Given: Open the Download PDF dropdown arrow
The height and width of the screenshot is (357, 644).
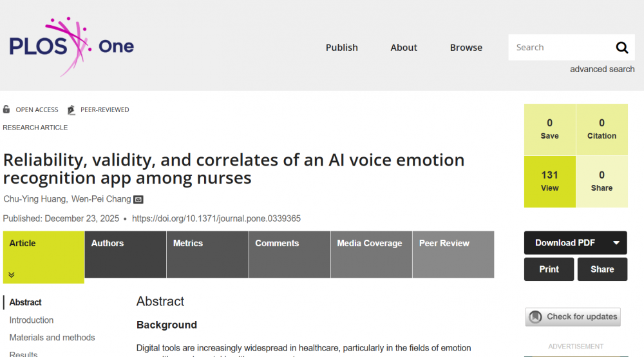Looking at the screenshot, I should [x=616, y=243].
